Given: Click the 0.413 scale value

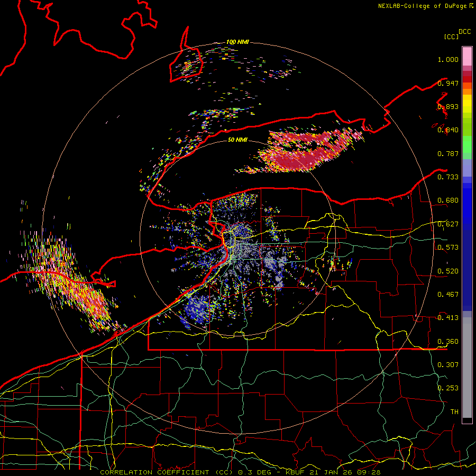Looking at the screenshot, I should pyautogui.click(x=448, y=318).
